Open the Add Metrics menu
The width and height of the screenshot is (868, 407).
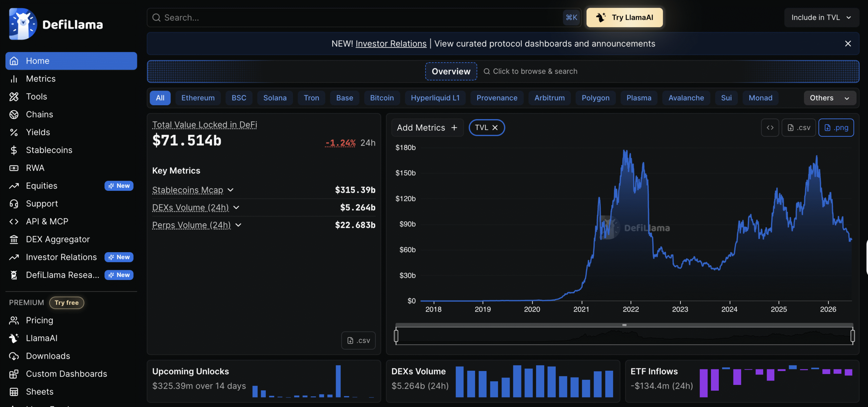pyautogui.click(x=427, y=128)
